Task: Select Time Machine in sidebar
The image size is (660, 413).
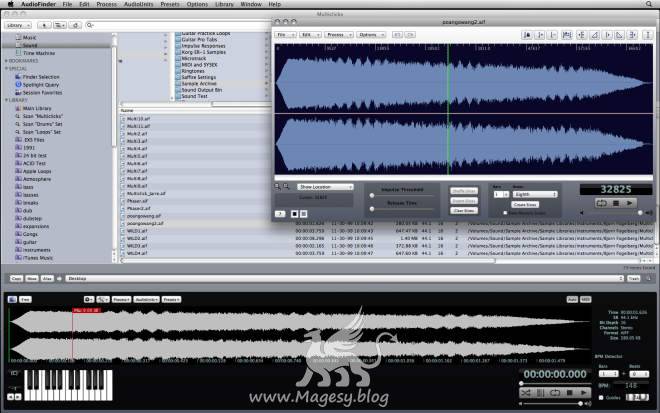Action: [39, 53]
